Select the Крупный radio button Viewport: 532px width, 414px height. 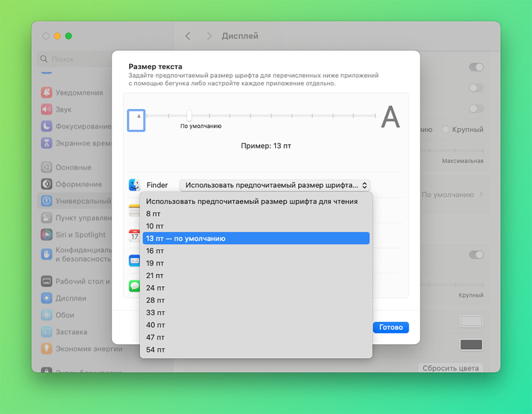pyautogui.click(x=446, y=129)
